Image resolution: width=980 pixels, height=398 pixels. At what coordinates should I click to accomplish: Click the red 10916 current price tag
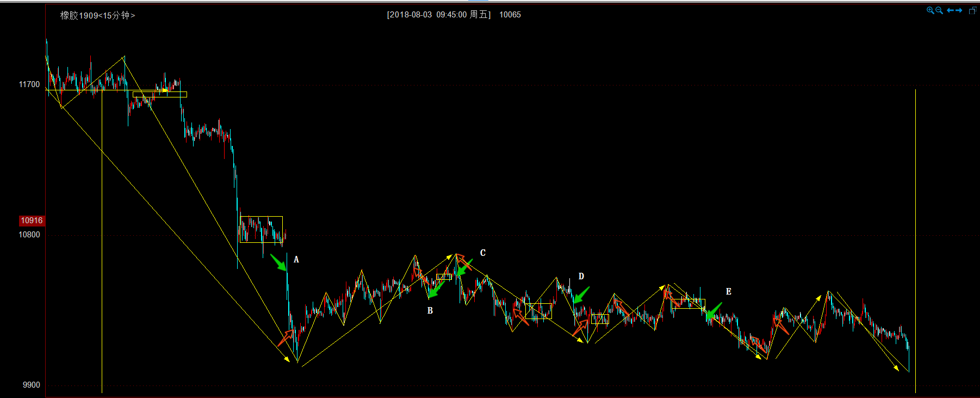point(32,221)
